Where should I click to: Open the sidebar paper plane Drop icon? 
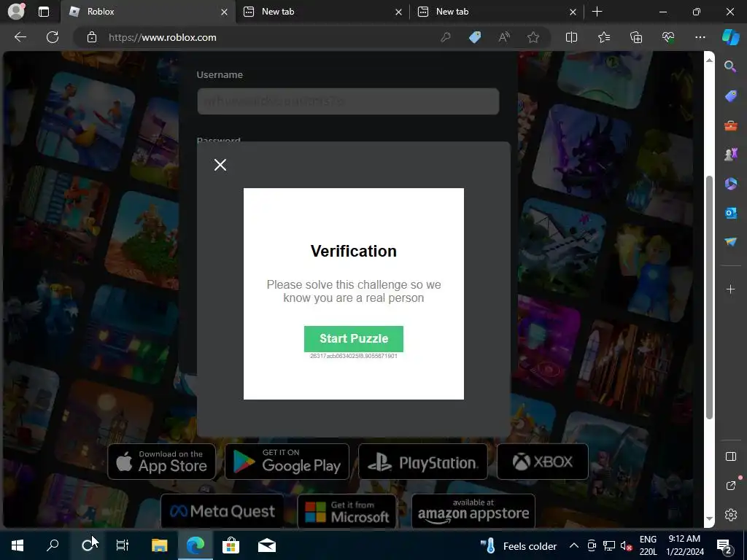730,242
